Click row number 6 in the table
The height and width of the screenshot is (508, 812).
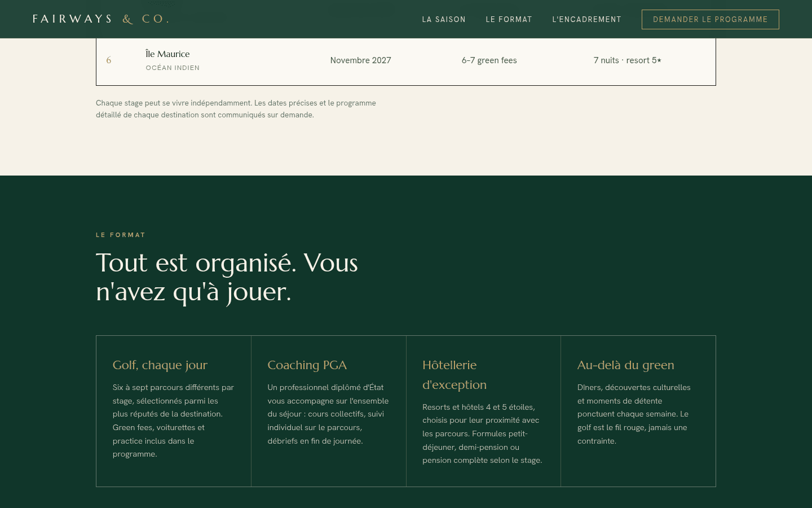pyautogui.click(x=109, y=60)
